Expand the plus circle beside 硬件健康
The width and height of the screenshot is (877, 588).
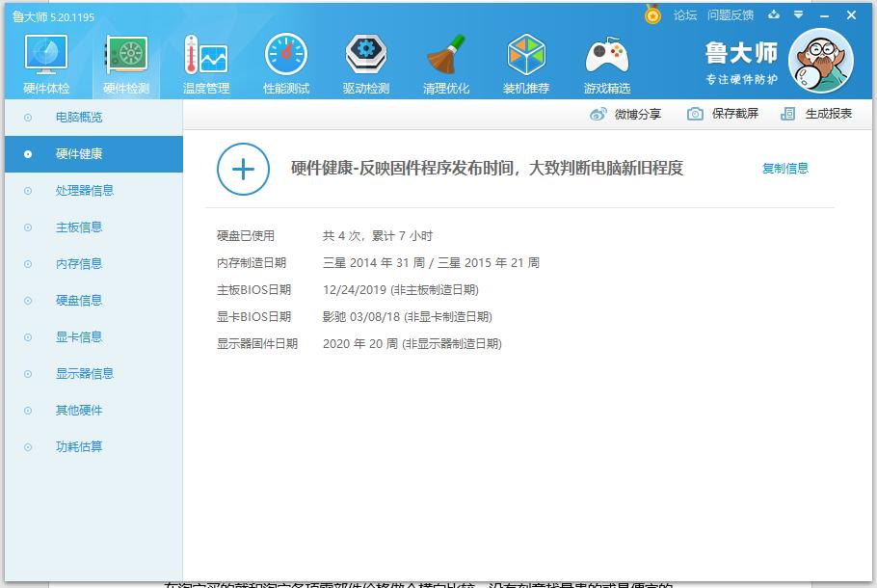point(243,168)
